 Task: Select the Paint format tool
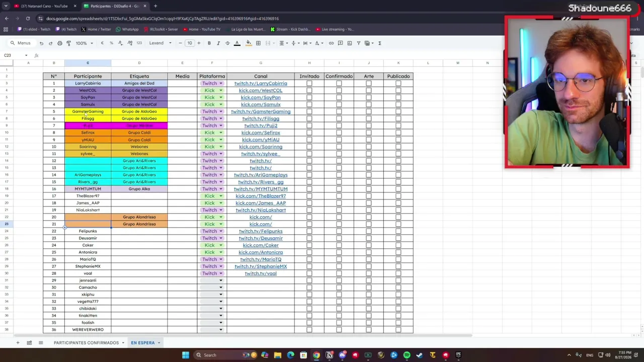click(68, 43)
